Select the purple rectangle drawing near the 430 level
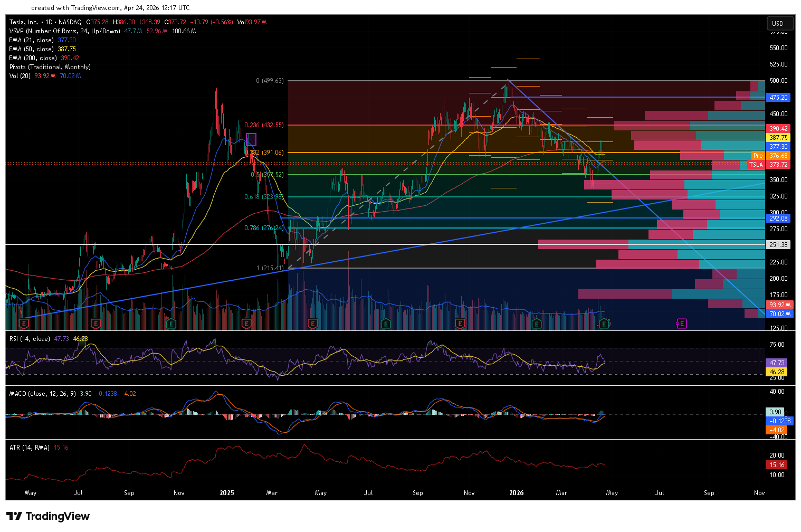The height and width of the screenshot is (532, 801). (251, 139)
